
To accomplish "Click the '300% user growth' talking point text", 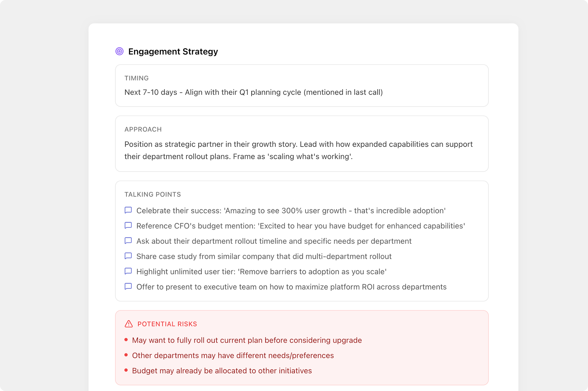I will coord(291,211).
